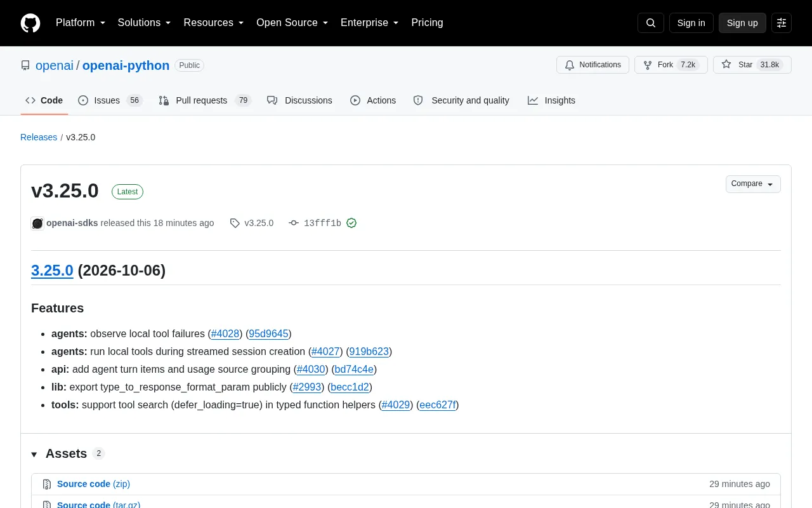This screenshot has height=508, width=812.
Task: Open pull request #4030 link
Action: click(311, 369)
